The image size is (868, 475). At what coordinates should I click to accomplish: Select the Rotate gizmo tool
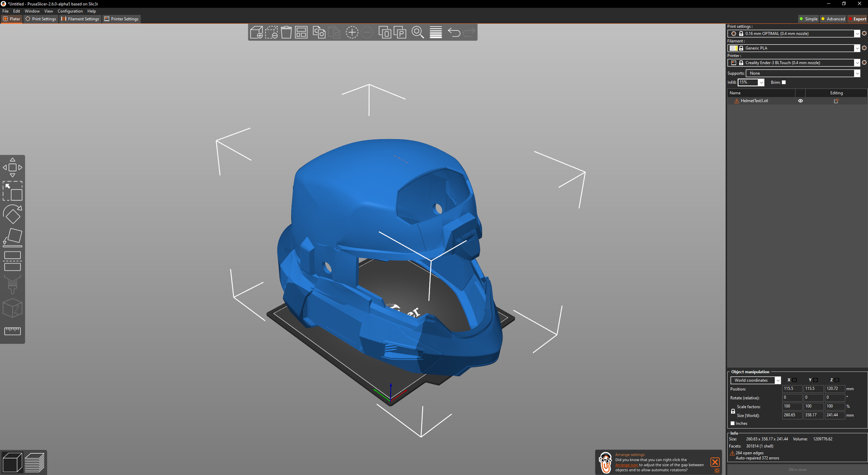(13, 214)
